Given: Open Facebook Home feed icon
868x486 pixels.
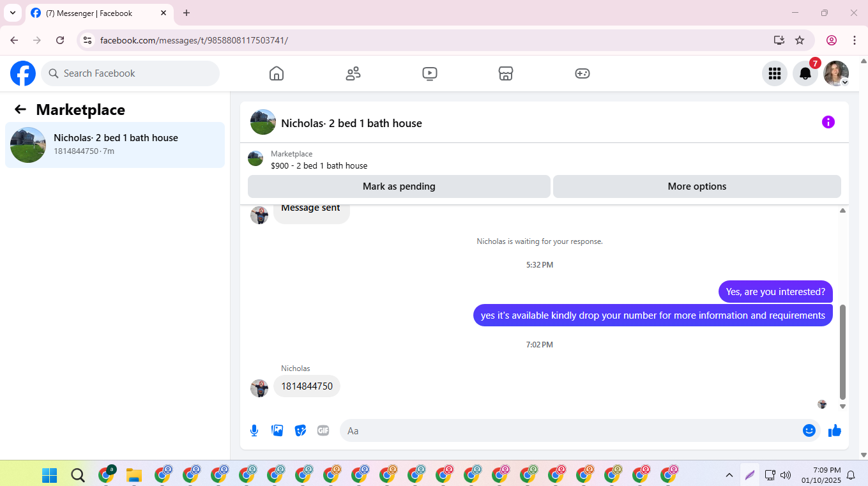Looking at the screenshot, I should pyautogui.click(x=277, y=73).
